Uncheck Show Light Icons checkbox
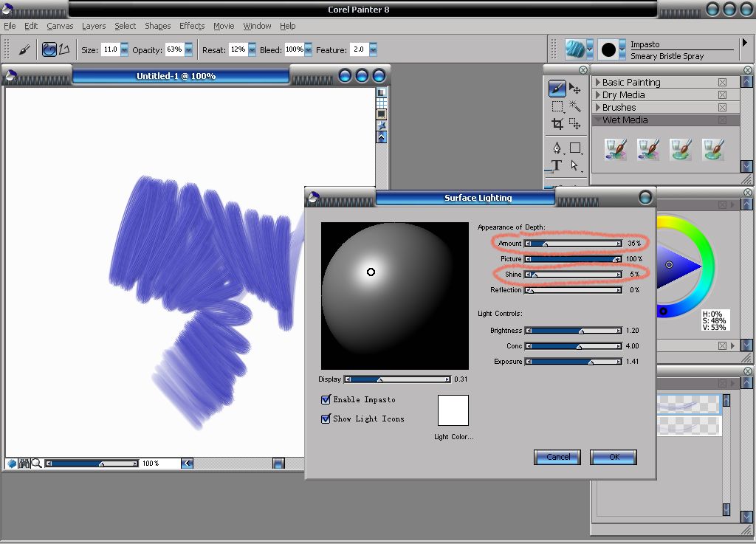This screenshot has width=756, height=544. (326, 419)
